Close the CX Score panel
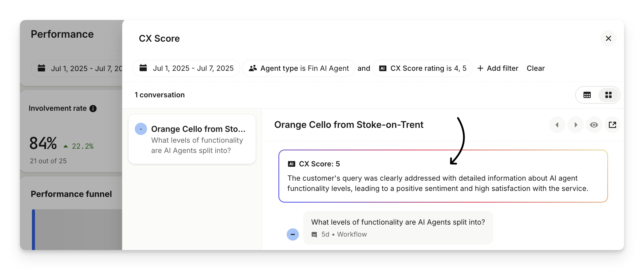The height and width of the screenshot is (270, 644). point(608,39)
